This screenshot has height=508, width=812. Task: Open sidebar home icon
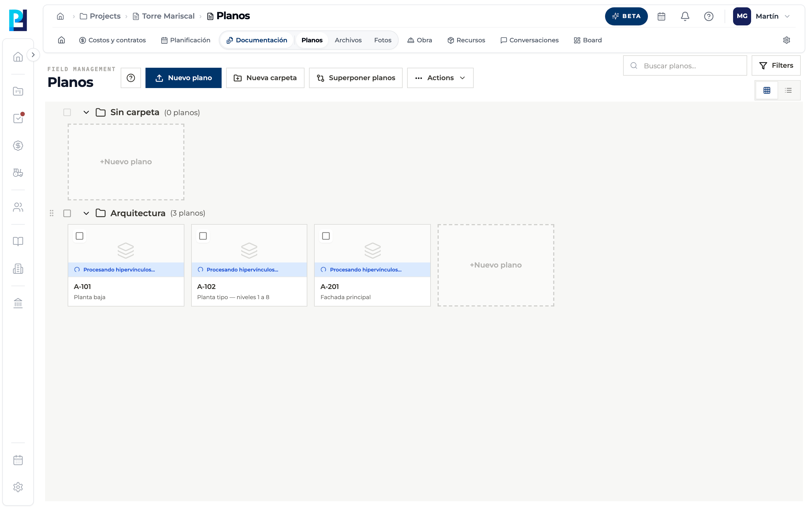[x=18, y=56]
